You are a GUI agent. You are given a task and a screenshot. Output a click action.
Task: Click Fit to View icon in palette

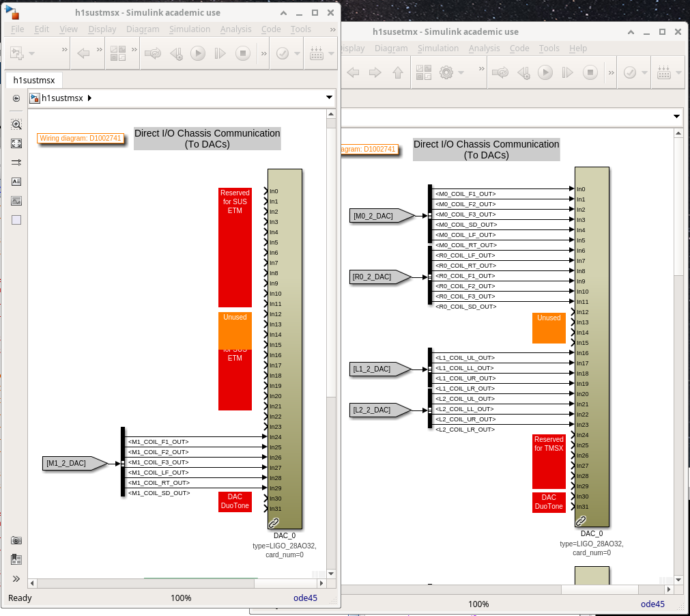point(16,143)
